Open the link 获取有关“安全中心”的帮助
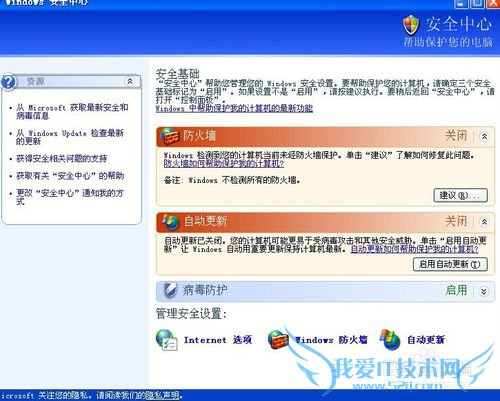 tap(70, 176)
